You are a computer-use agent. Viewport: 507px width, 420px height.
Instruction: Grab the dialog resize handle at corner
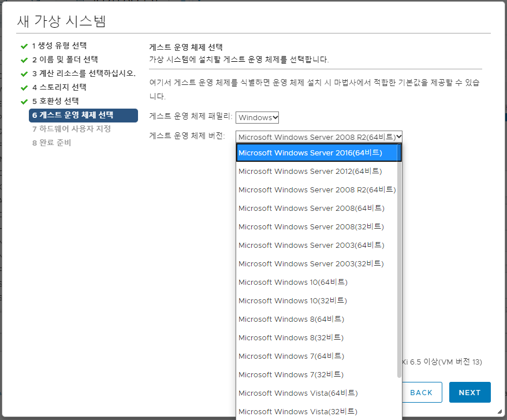[500, 411]
